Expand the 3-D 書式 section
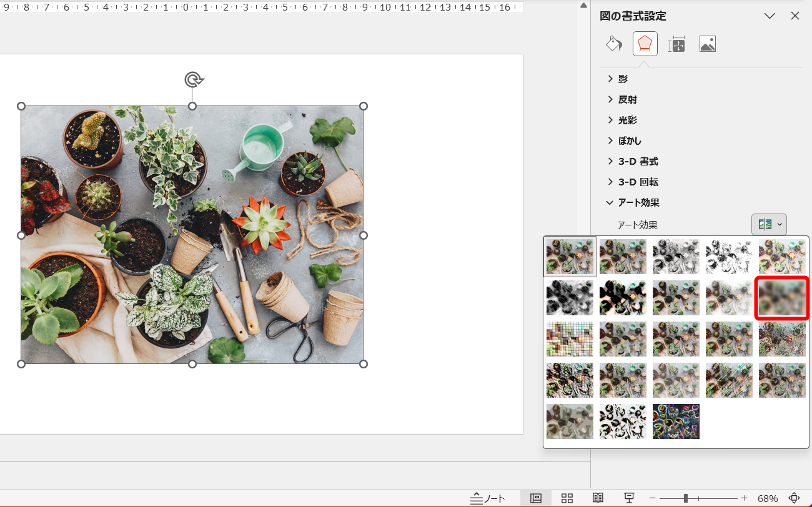Screen dimensions: 812x507 tap(637, 162)
